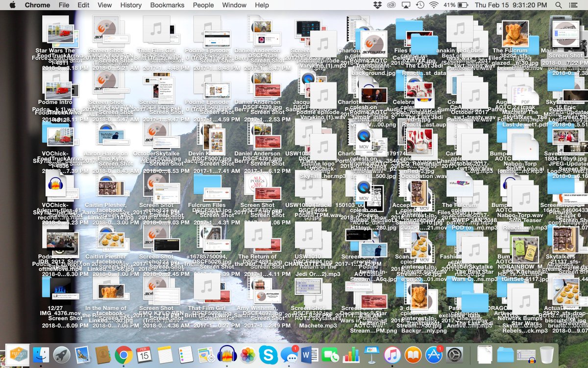Viewport: 588px width, 368px height.
Task: Open a Finder window from the Dock
Action: pyautogui.click(x=41, y=355)
